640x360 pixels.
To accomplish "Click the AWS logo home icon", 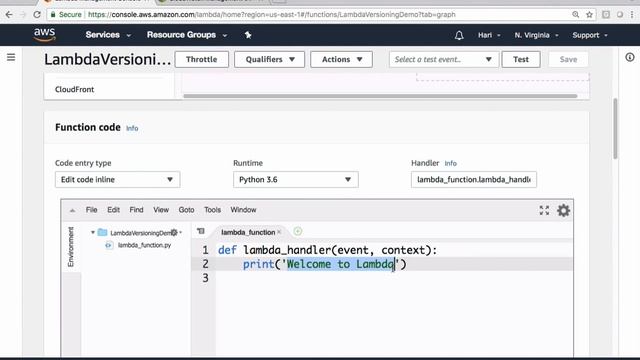I will click(x=44, y=35).
